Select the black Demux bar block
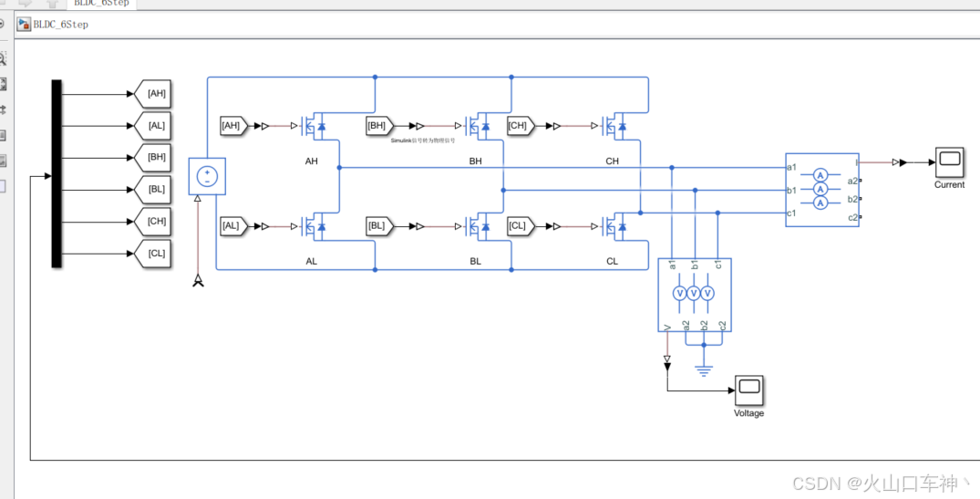The width and height of the screenshot is (980, 499). point(57,173)
